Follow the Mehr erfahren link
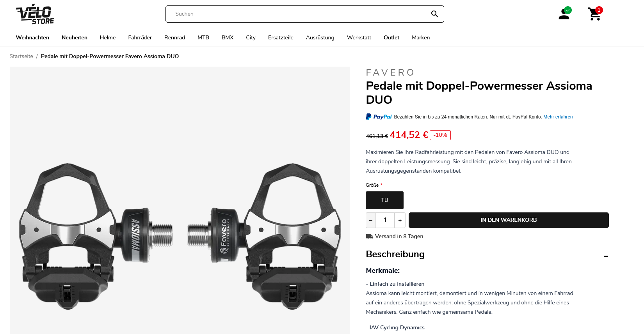Screen dimensions: 644x334 (x=558, y=117)
